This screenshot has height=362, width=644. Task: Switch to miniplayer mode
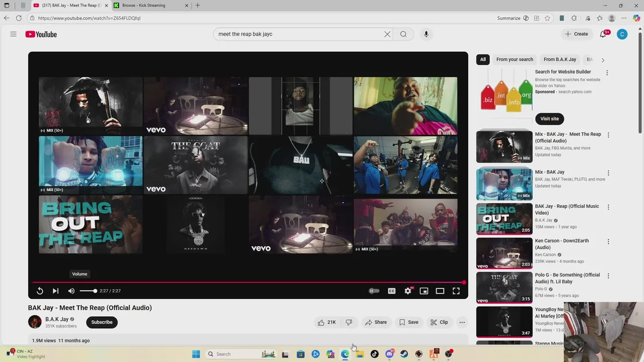tap(424, 291)
